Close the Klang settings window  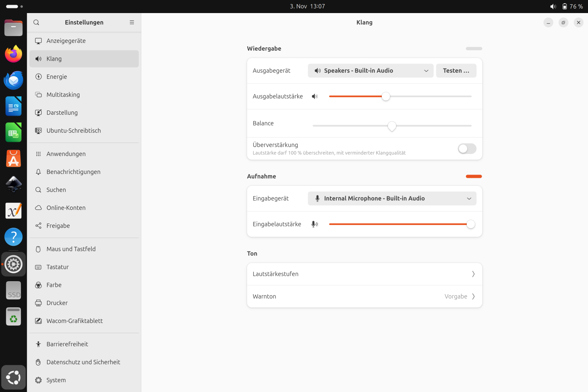(579, 23)
